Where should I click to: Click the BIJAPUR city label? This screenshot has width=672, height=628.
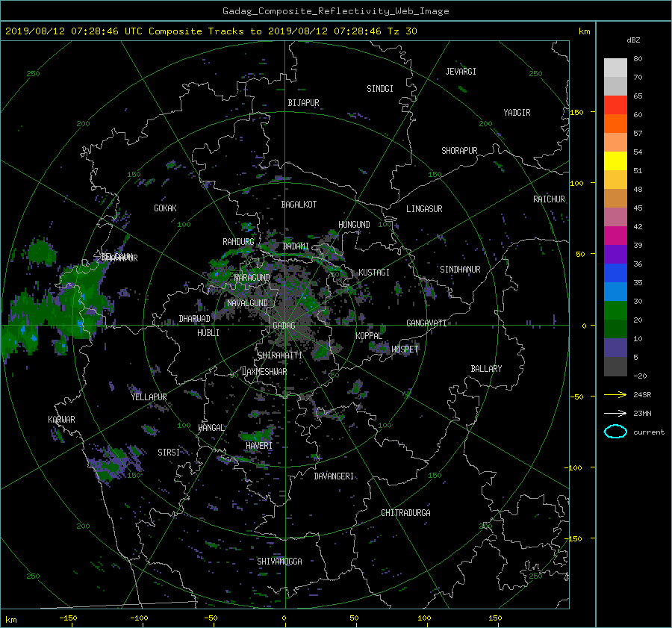pyautogui.click(x=303, y=103)
